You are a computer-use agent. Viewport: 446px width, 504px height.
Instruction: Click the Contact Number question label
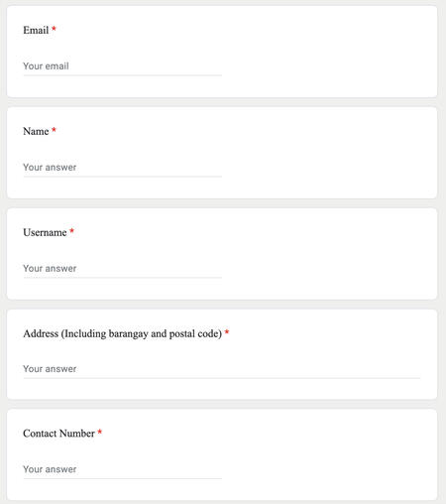point(58,434)
